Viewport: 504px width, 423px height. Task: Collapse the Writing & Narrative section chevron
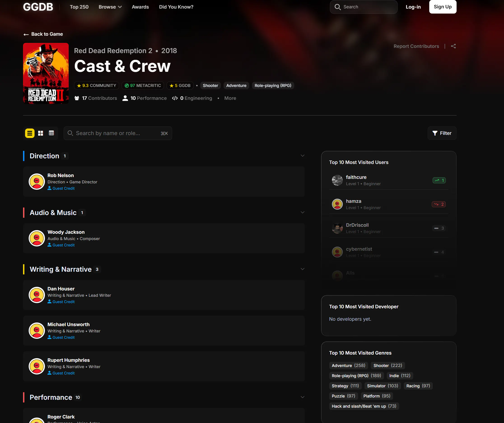[302, 269]
